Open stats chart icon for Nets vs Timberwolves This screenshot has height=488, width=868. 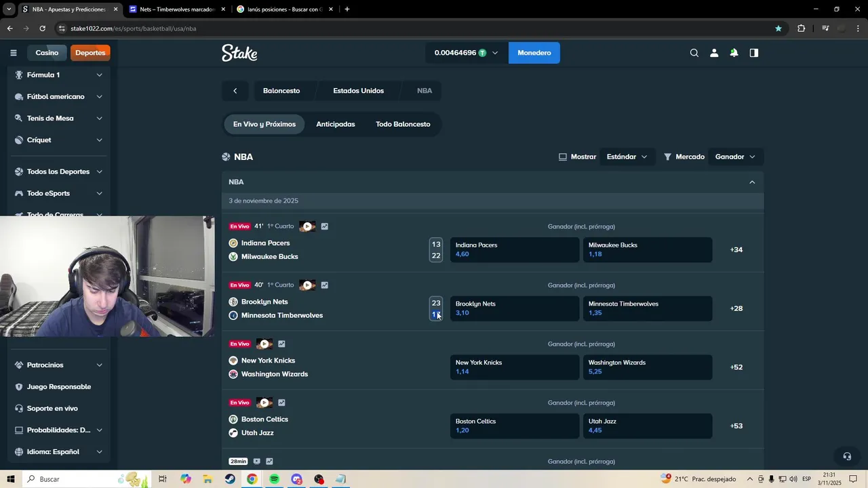(325, 285)
